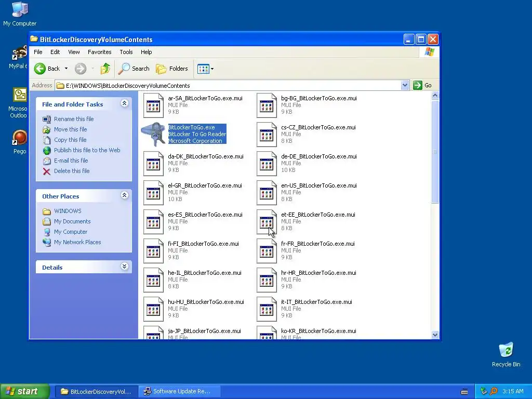532x399 pixels.
Task: Open the Back history dropdown arrow
Action: pyautogui.click(x=66, y=69)
